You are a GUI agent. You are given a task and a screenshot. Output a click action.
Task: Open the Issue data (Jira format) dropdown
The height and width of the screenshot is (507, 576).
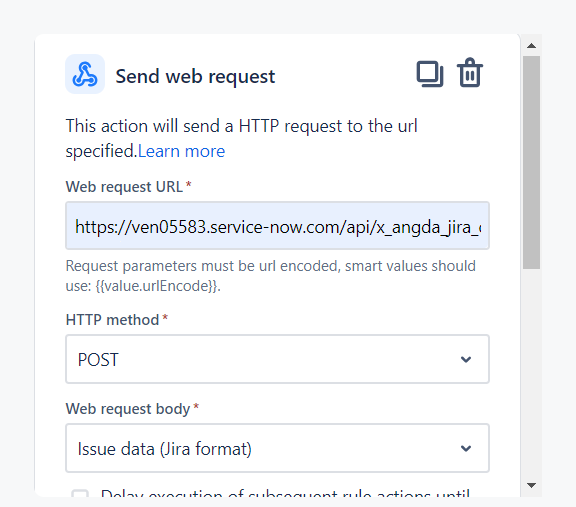pos(277,448)
